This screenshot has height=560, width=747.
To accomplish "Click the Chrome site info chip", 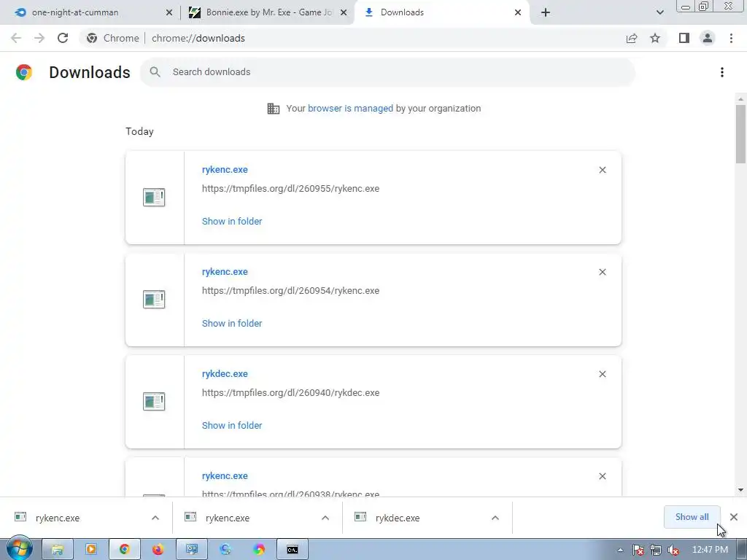I will pos(113,38).
